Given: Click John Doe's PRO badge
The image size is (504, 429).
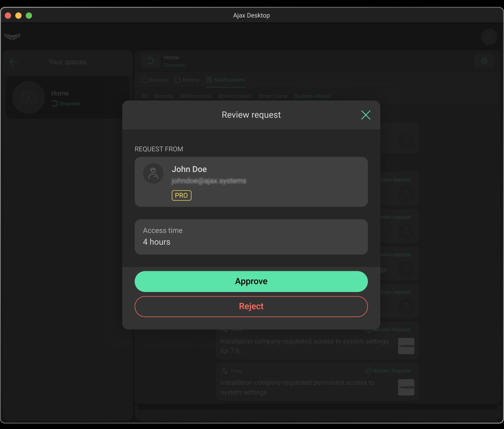Looking at the screenshot, I should pos(181,196).
